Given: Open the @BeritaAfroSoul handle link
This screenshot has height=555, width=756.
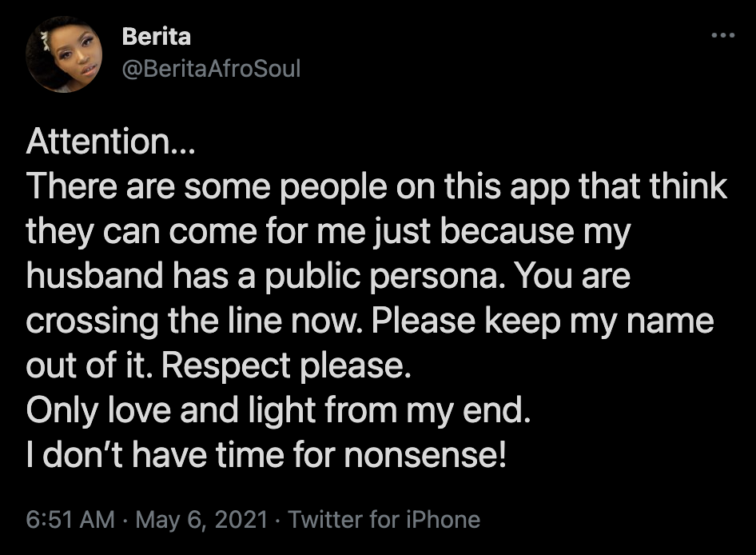Looking at the screenshot, I should click(x=211, y=69).
